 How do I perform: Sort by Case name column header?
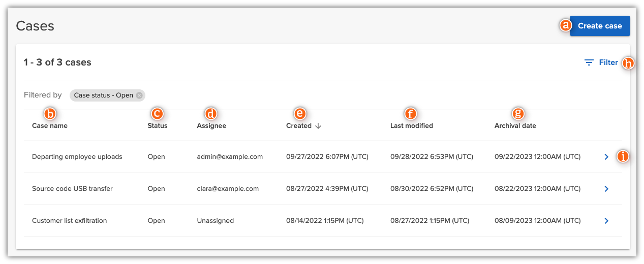tap(50, 125)
